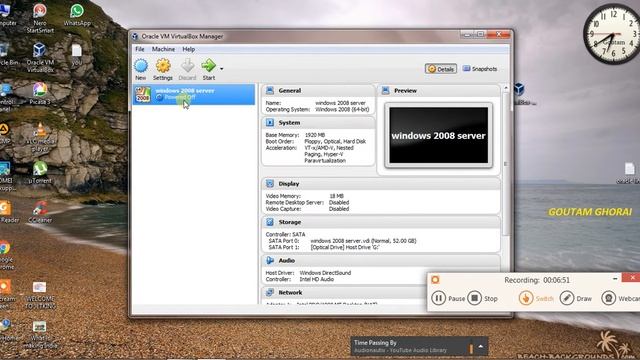Image resolution: width=640 pixels, height=360 pixels.
Task: Click the Storage section icon
Action: (x=270, y=222)
